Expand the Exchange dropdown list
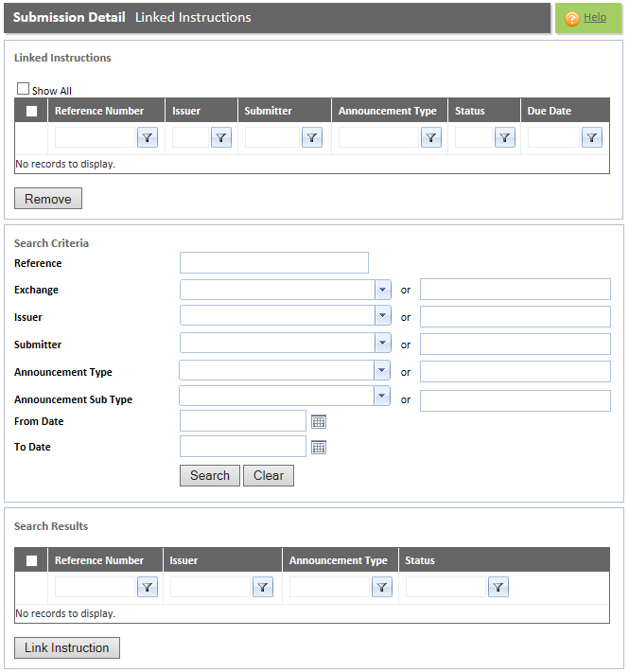This screenshot has height=672, width=629. tap(382, 291)
